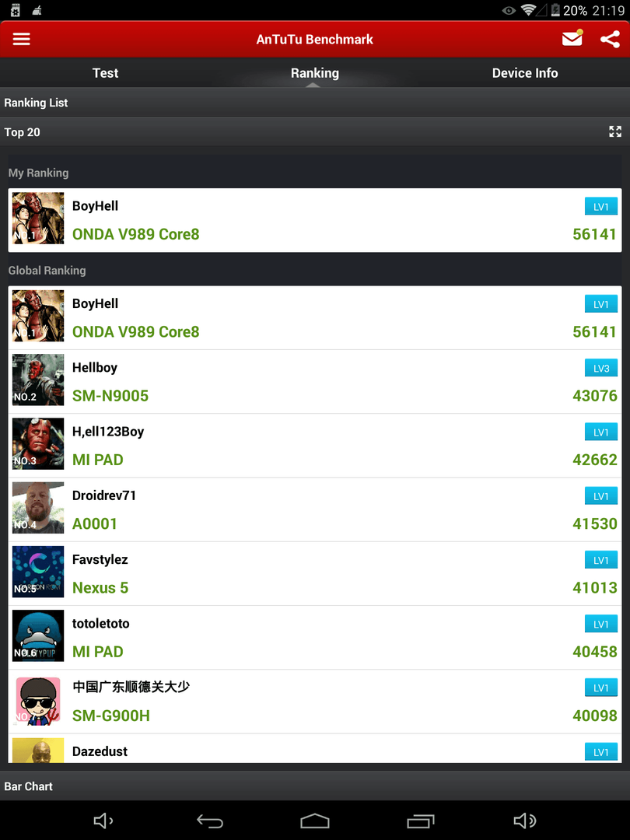Collapse the Top 20 section header
630x840 pixels.
315,131
